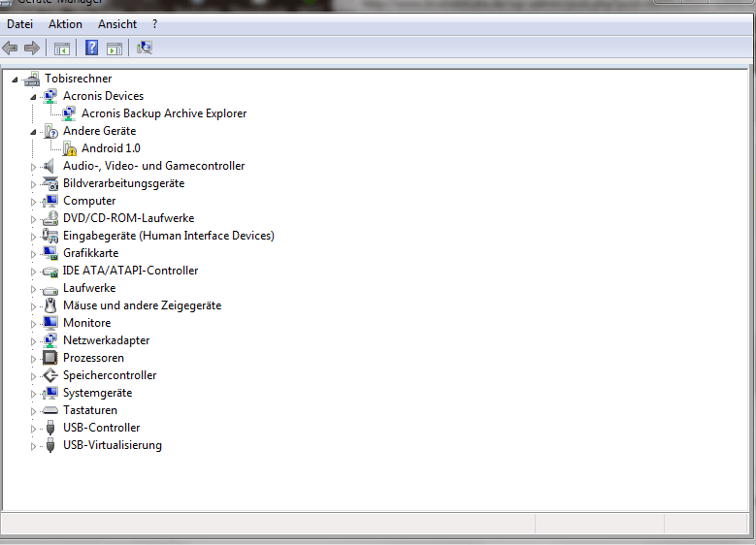Screen dimensions: 756x545
Task: Expand the USB-Controller node
Action: (x=33, y=429)
